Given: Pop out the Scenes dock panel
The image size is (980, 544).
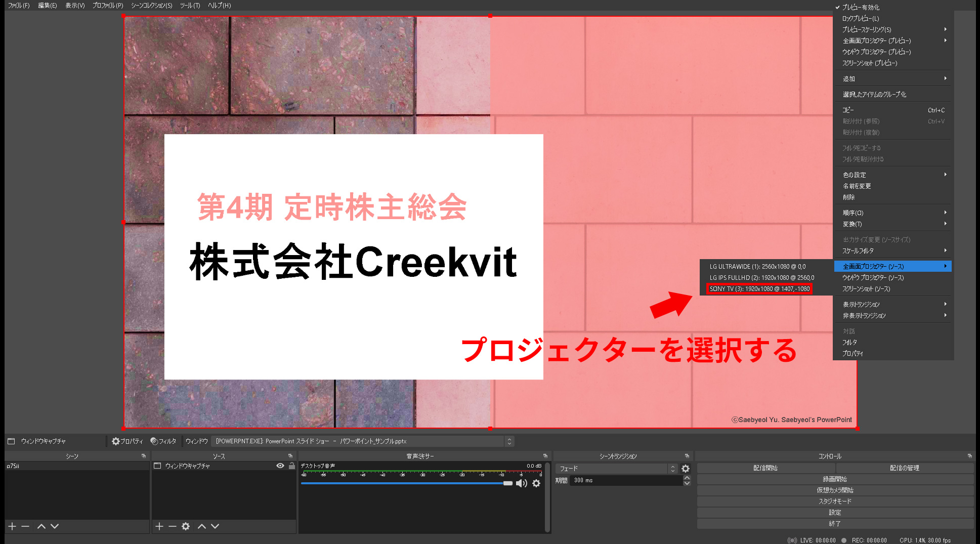Looking at the screenshot, I should tap(144, 456).
